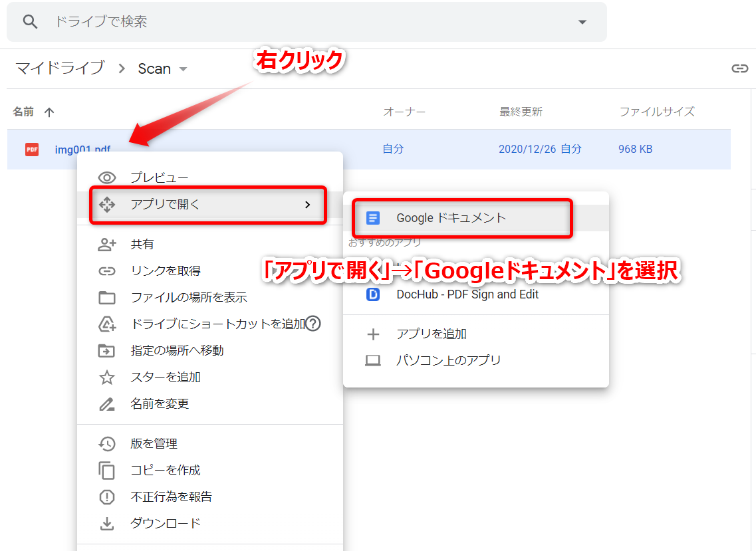This screenshot has width=756, height=551.
Task: Choose ダウンロード menu item
Action: 210,523
